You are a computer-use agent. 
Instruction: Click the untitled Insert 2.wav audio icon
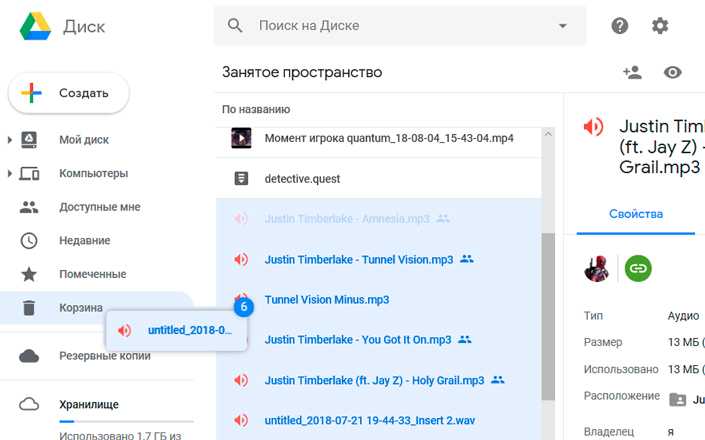pyautogui.click(x=241, y=420)
